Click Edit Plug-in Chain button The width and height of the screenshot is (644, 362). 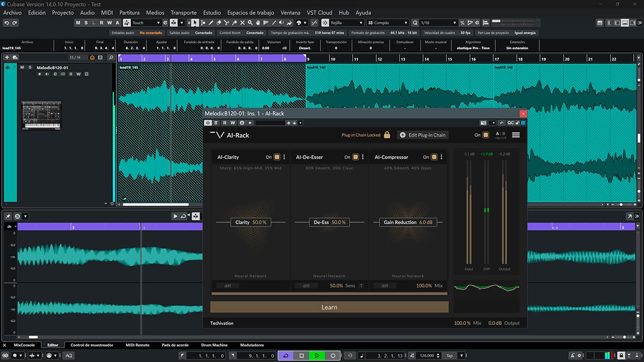point(423,135)
